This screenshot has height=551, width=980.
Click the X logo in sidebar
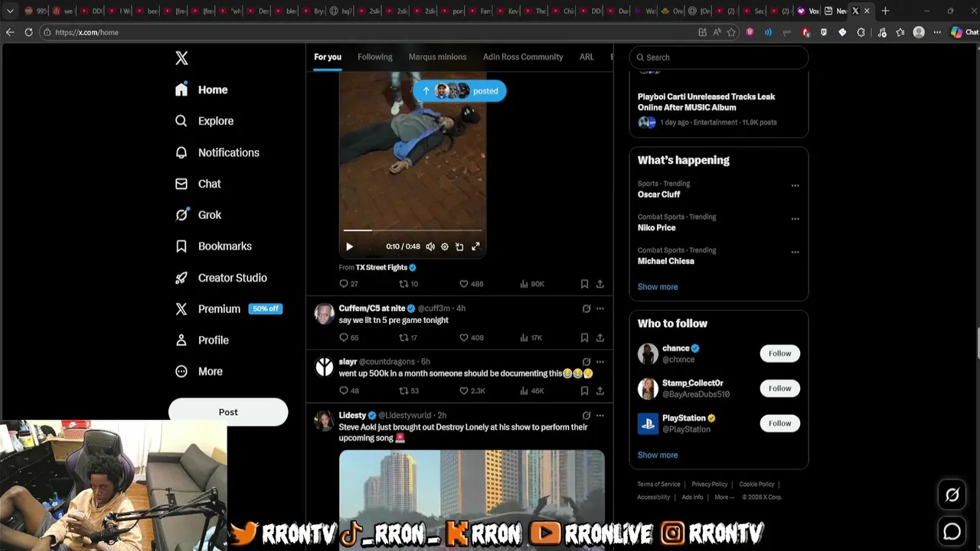(181, 58)
